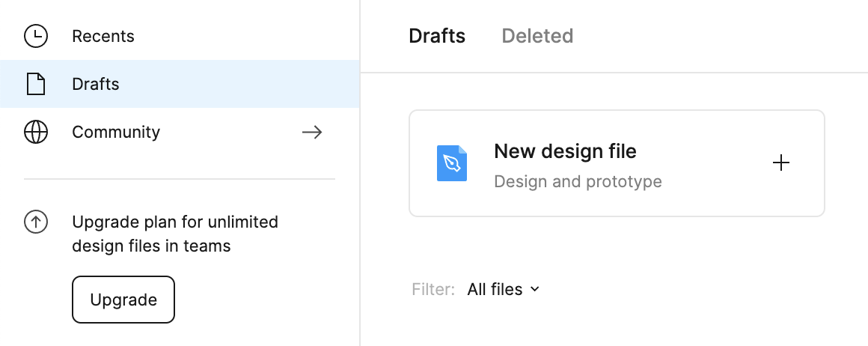Select the highlighted Drafts sidebar item

tap(180, 85)
